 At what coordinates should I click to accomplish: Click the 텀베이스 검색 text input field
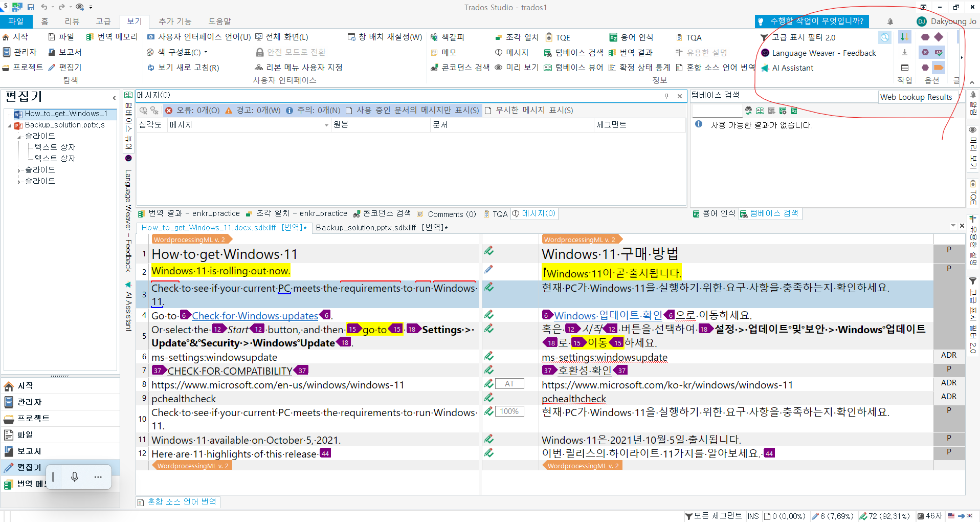pos(717,111)
